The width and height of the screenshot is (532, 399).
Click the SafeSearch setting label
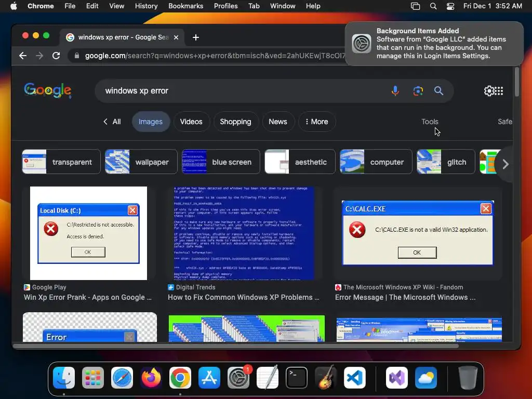click(x=505, y=122)
